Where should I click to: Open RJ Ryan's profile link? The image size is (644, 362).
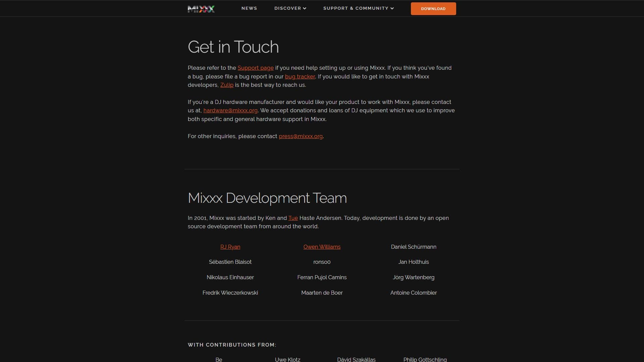coord(230,247)
